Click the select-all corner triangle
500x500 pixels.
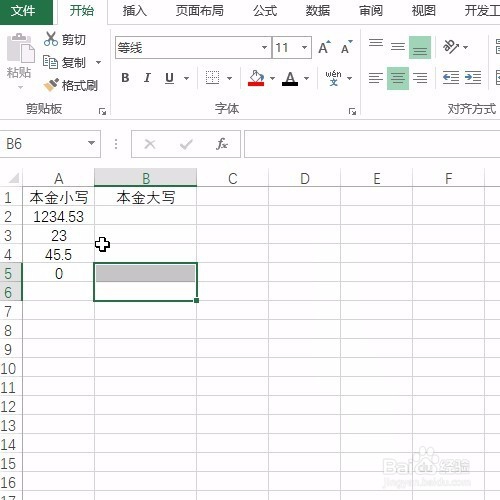point(14,178)
